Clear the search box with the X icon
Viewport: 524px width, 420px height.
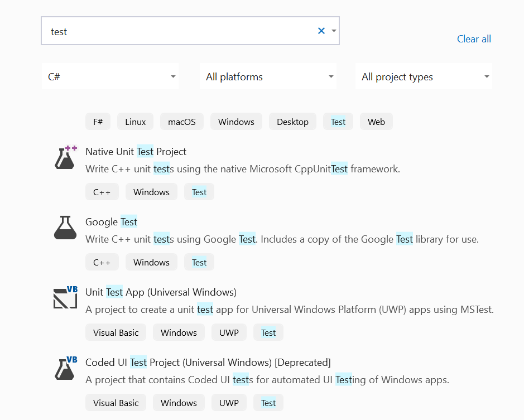(321, 31)
